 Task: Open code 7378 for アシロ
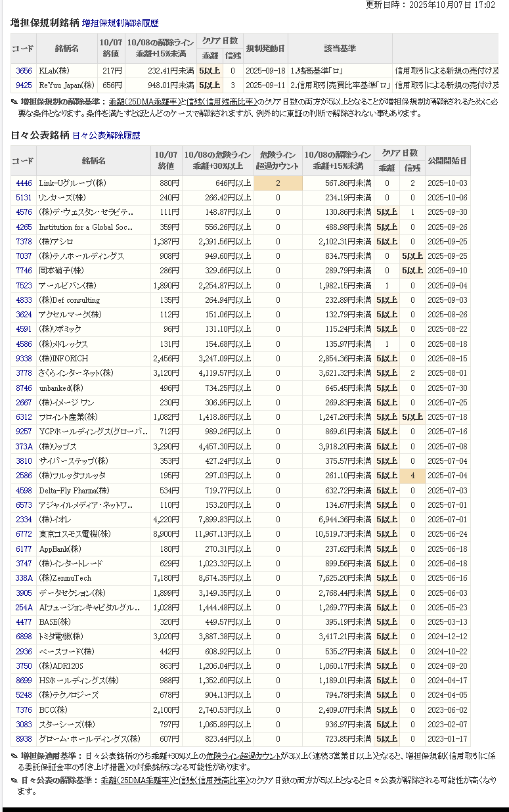24,242
